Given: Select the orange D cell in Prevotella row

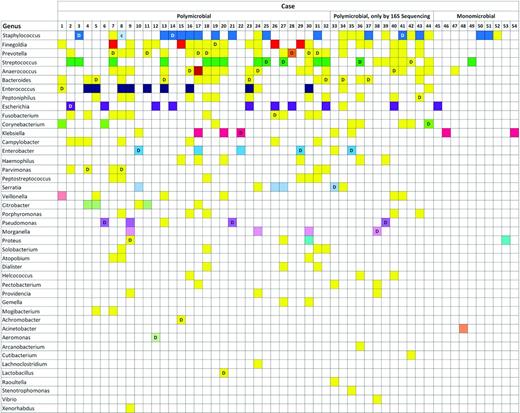Looking at the screenshot, I should (x=292, y=53).
